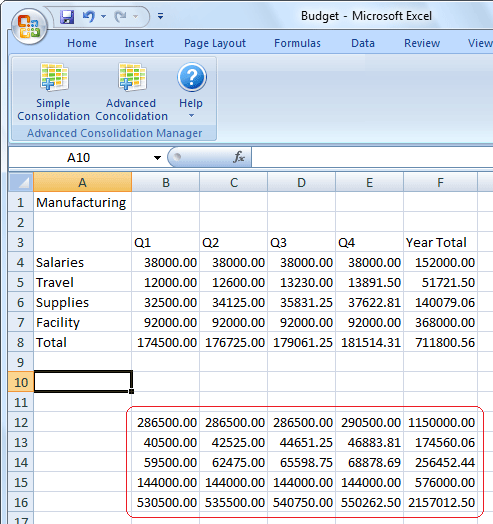The height and width of the screenshot is (524, 493).
Task: Open Customize Quick Access Toolbar dropdown
Action: point(160,16)
